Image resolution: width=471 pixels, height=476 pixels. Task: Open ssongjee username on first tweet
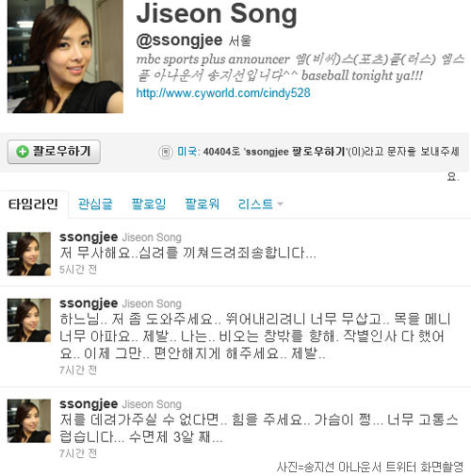(x=89, y=238)
